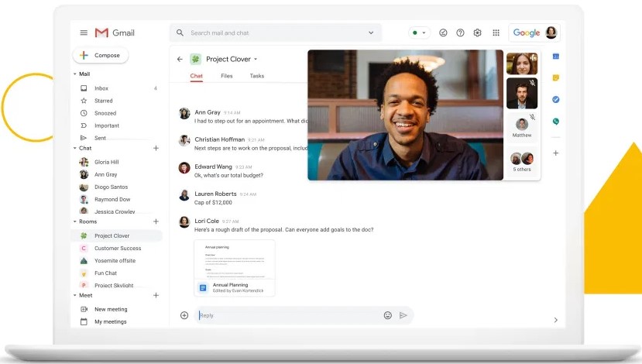Click Ann Gray's message avatar
Viewport: 642px width, 364px height.
coord(184,113)
